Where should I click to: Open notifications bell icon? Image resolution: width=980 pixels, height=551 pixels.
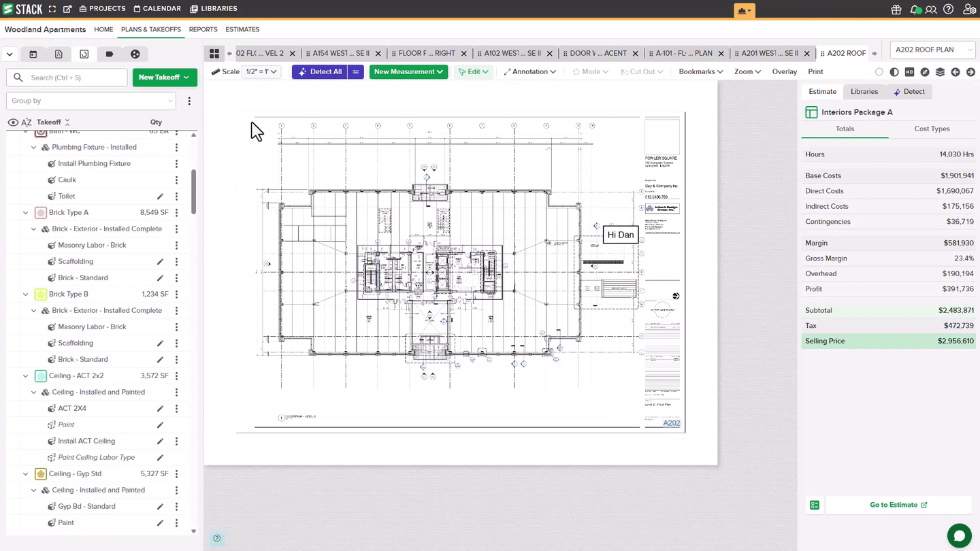(915, 10)
